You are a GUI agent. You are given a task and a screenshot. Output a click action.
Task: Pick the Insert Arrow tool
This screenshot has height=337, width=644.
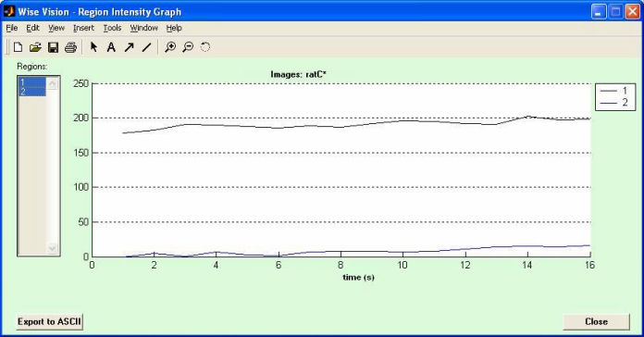[129, 47]
